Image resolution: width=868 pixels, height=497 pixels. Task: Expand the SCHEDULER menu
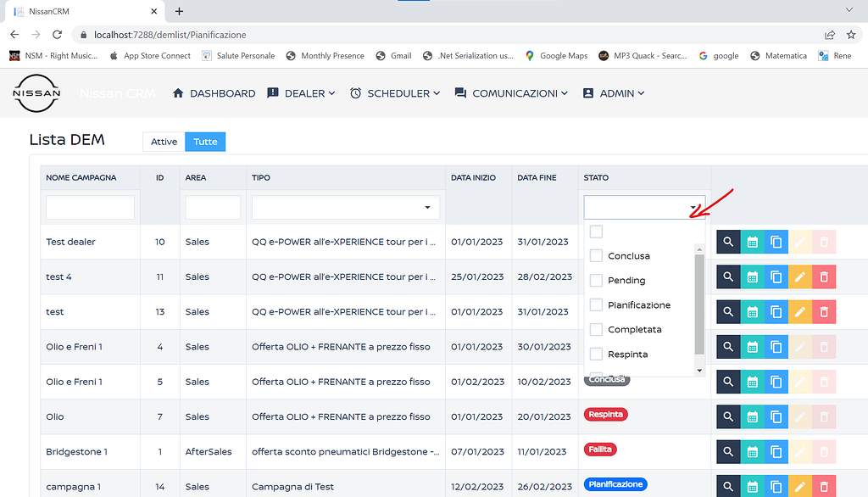tap(395, 93)
